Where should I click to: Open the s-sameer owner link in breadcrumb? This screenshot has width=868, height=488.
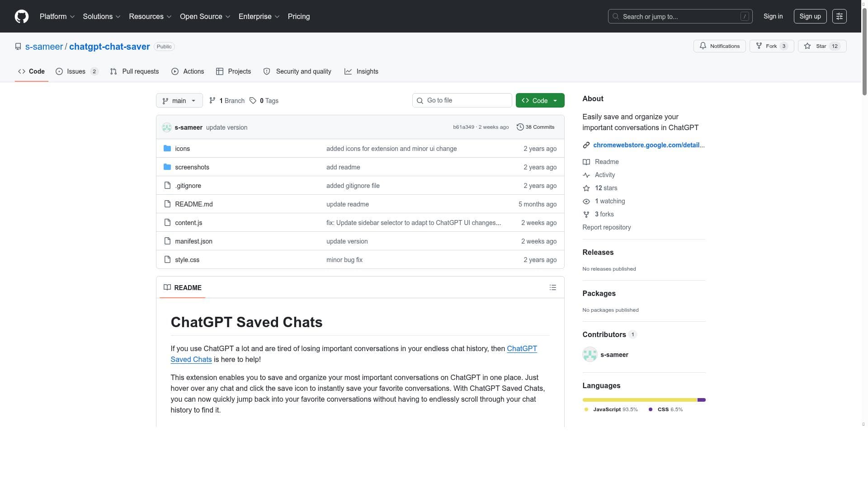coord(44,47)
